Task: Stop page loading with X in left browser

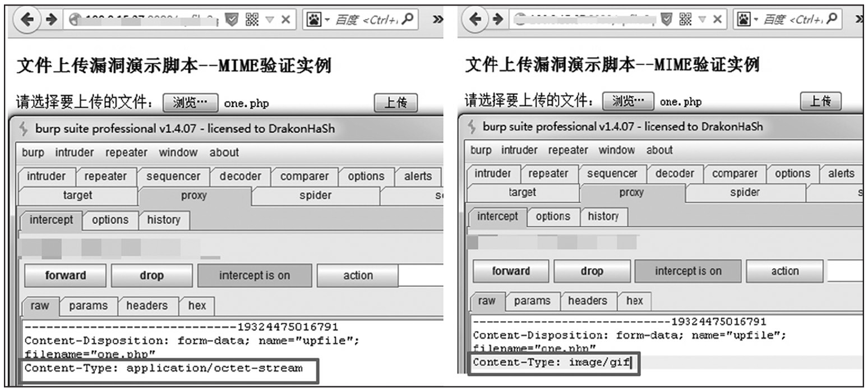Action: (285, 20)
